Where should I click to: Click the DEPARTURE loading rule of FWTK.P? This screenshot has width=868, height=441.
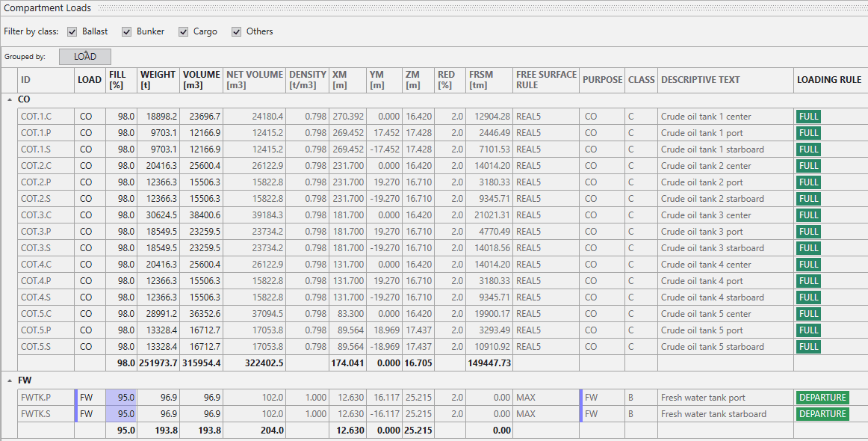[x=822, y=398]
